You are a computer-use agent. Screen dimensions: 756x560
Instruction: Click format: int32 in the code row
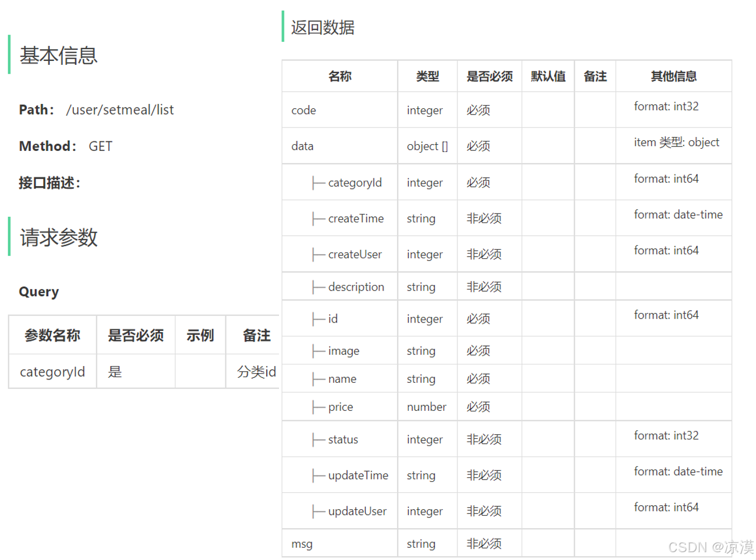coord(667,106)
